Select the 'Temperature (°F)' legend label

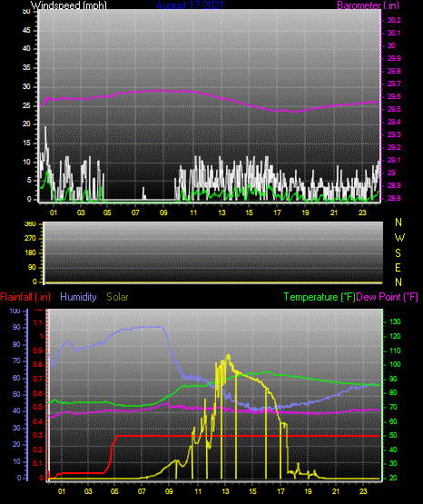pos(320,297)
